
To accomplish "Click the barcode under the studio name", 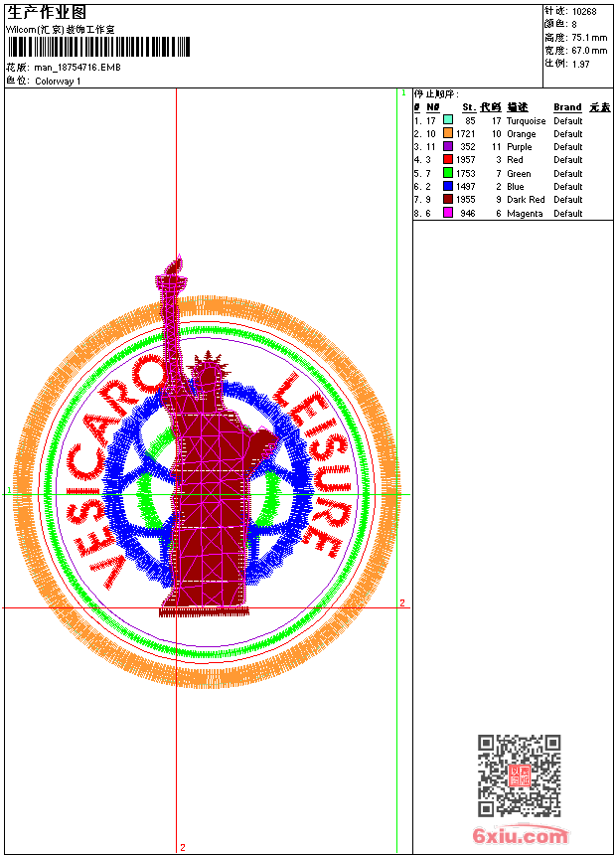I will point(98,47).
